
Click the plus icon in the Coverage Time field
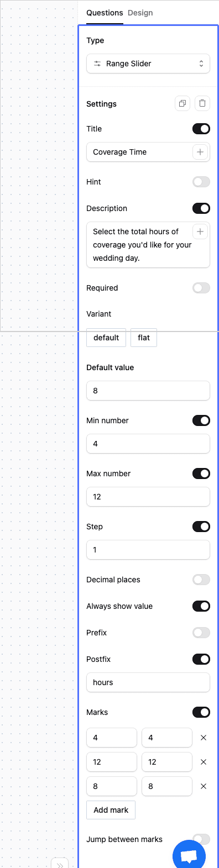(200, 152)
